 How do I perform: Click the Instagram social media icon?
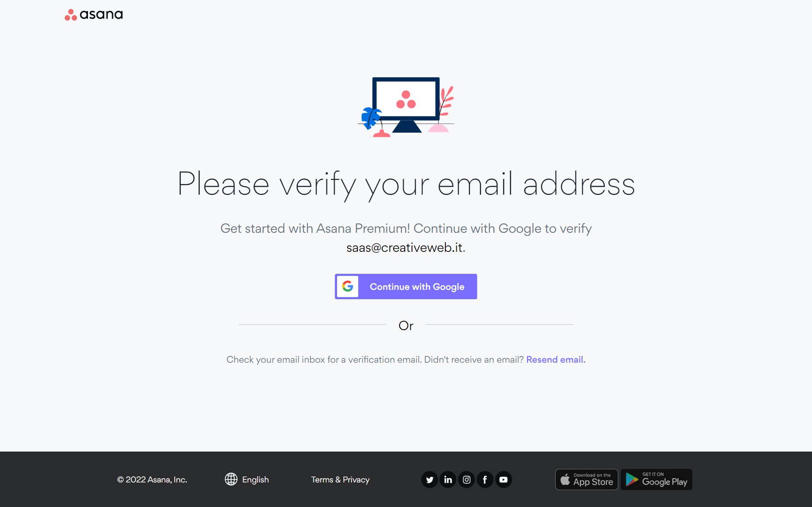point(466,479)
